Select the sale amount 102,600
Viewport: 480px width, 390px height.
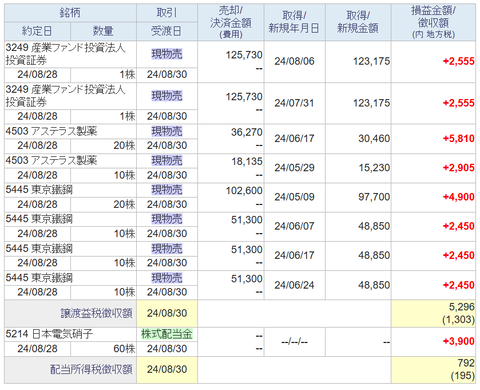click(x=244, y=191)
